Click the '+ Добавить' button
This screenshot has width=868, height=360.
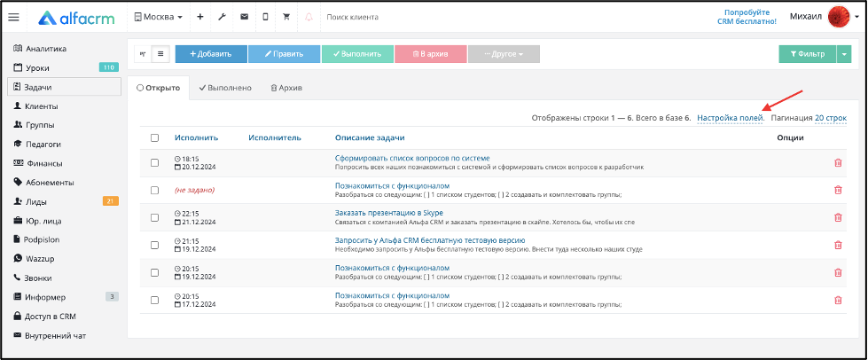(211, 54)
